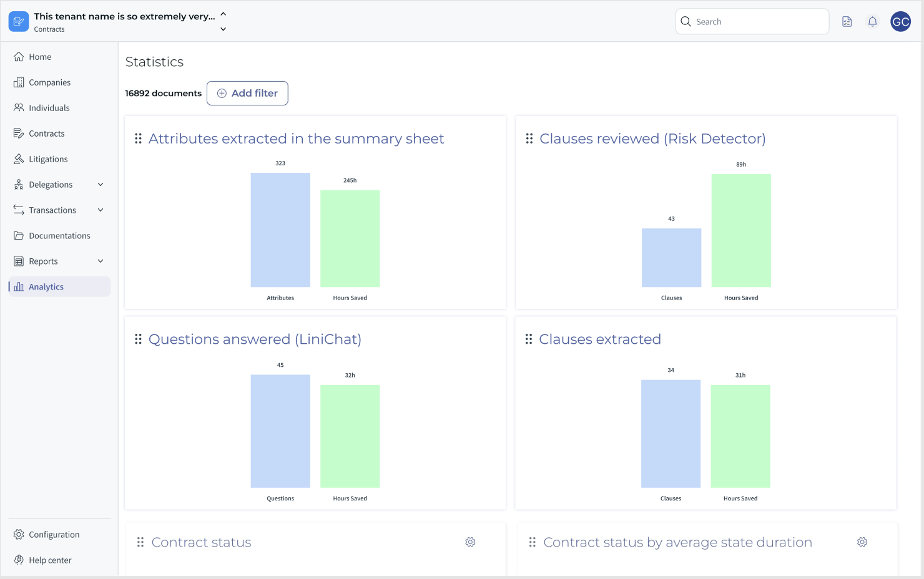Click 'Attributes extracted in the summary sheet' title
The height and width of the screenshot is (579, 924).
296,139
